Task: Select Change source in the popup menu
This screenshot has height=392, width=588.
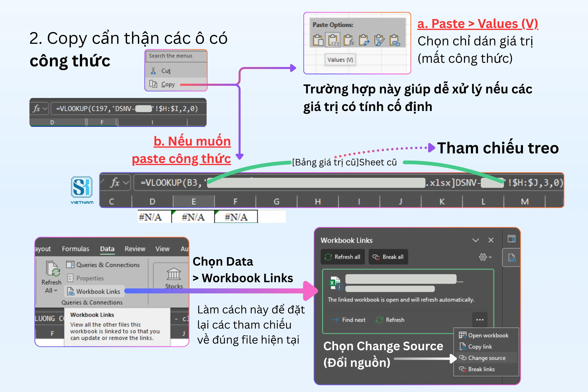Action: [486, 358]
